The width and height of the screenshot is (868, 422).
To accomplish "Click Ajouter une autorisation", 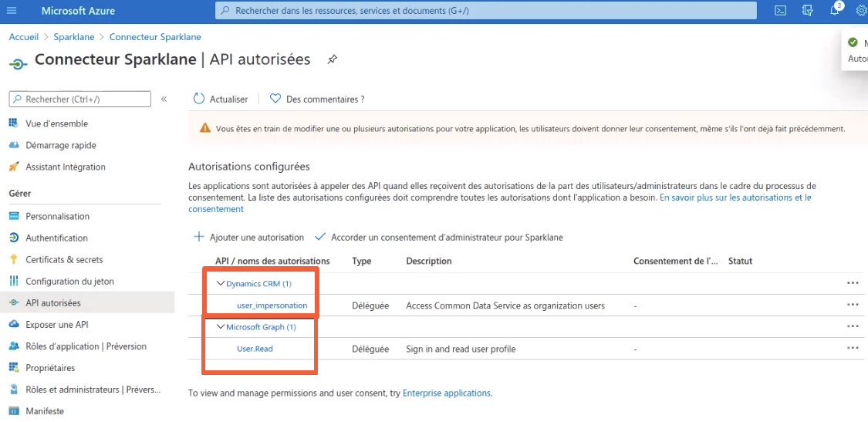I will coord(248,237).
